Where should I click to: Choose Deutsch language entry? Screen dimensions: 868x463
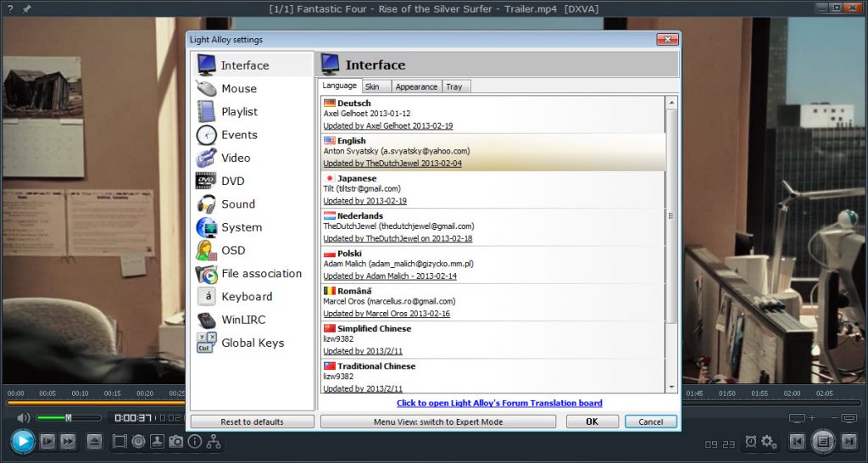coord(493,114)
